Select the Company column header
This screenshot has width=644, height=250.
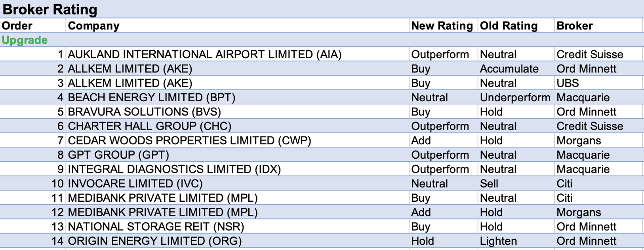click(x=94, y=26)
